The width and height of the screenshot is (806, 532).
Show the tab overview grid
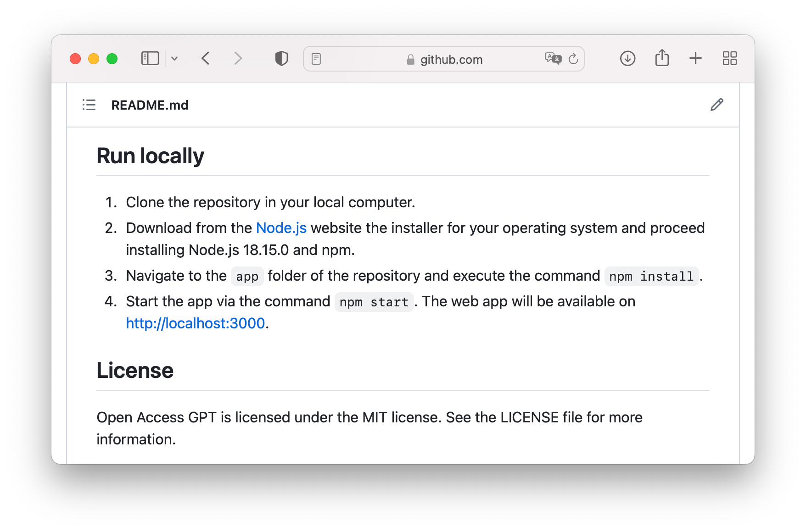(x=730, y=58)
